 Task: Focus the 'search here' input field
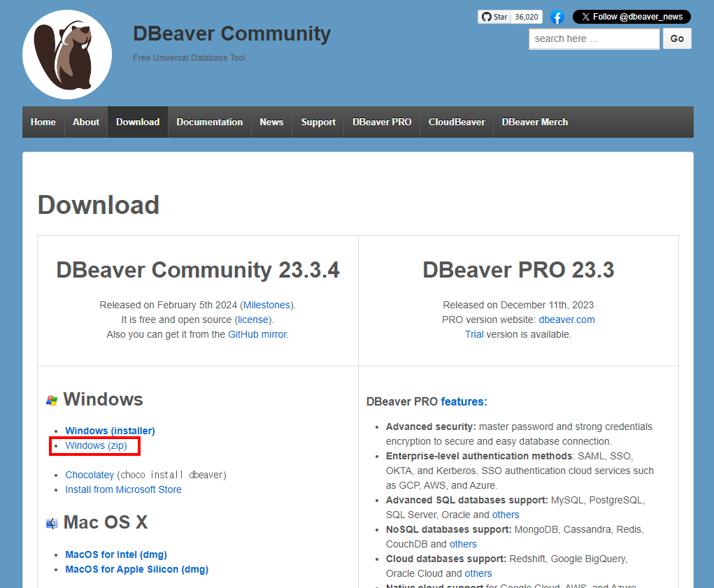pyautogui.click(x=594, y=38)
